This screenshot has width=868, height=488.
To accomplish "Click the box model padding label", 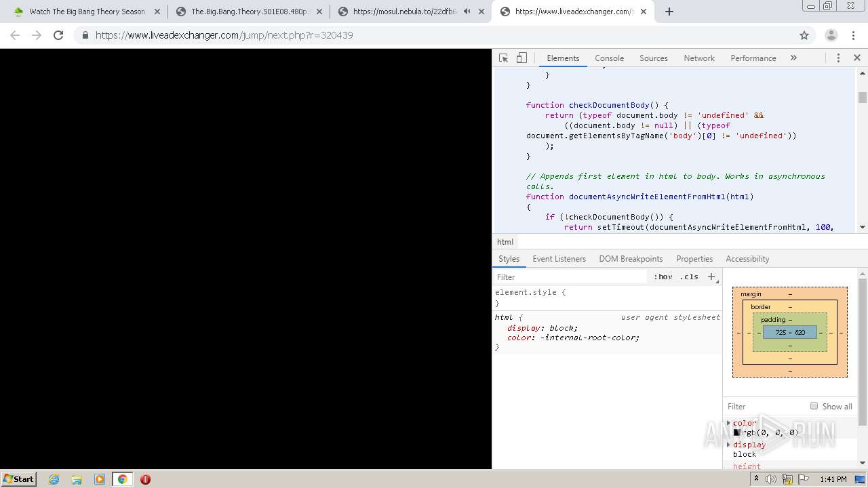I will point(773,320).
